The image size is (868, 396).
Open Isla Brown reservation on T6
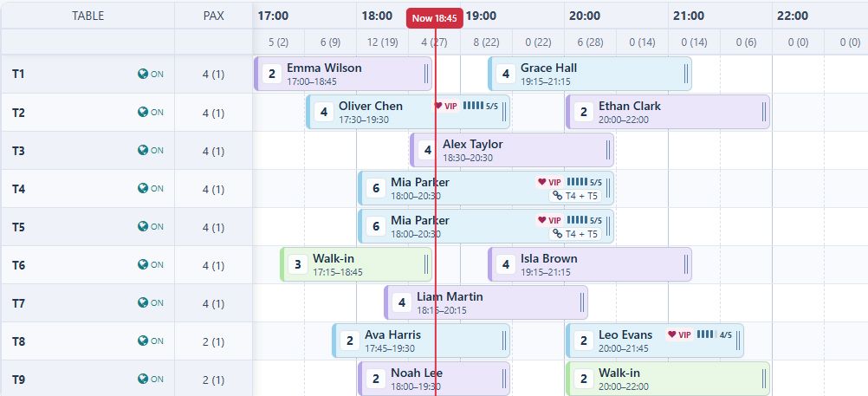[590, 264]
